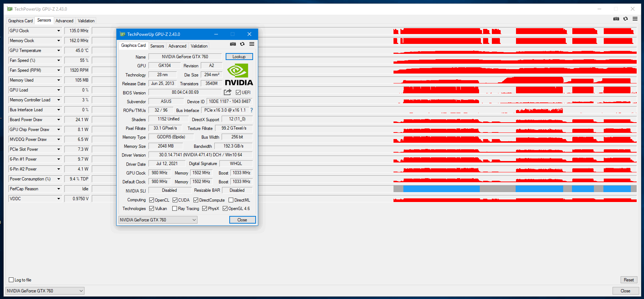Open the 6-Pin #1 Power sensor dropdown

[x=59, y=159]
